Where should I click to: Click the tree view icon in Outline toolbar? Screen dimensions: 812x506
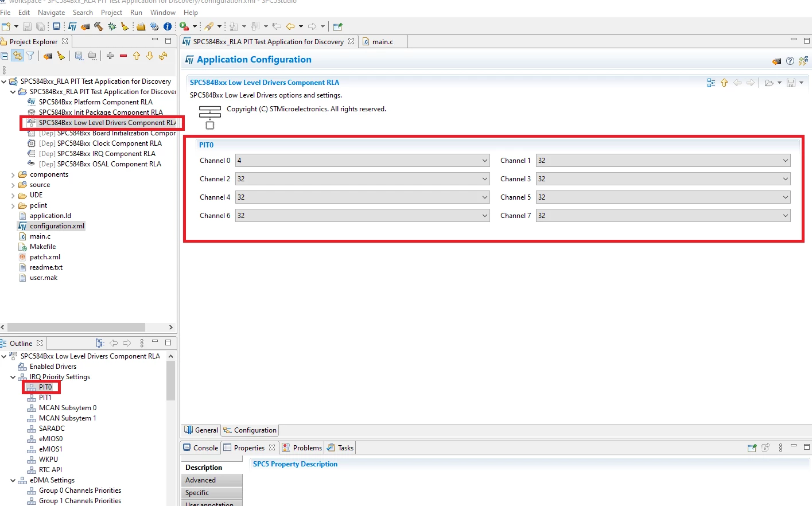100,343
